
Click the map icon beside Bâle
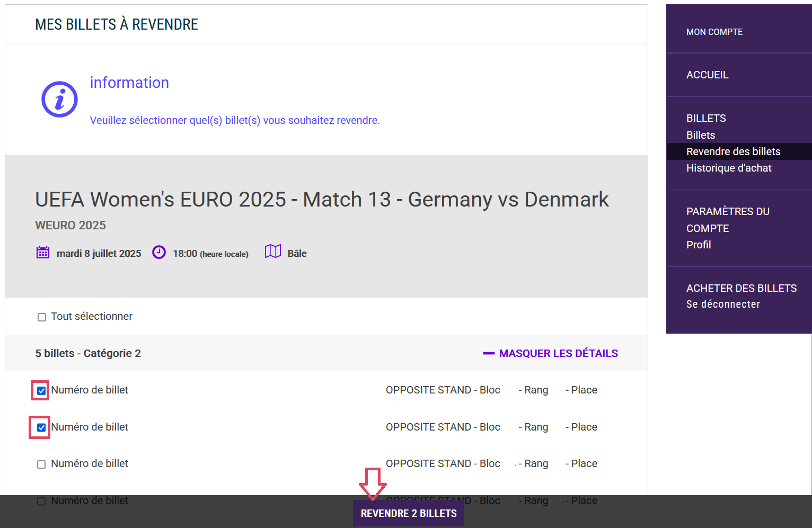(x=273, y=252)
